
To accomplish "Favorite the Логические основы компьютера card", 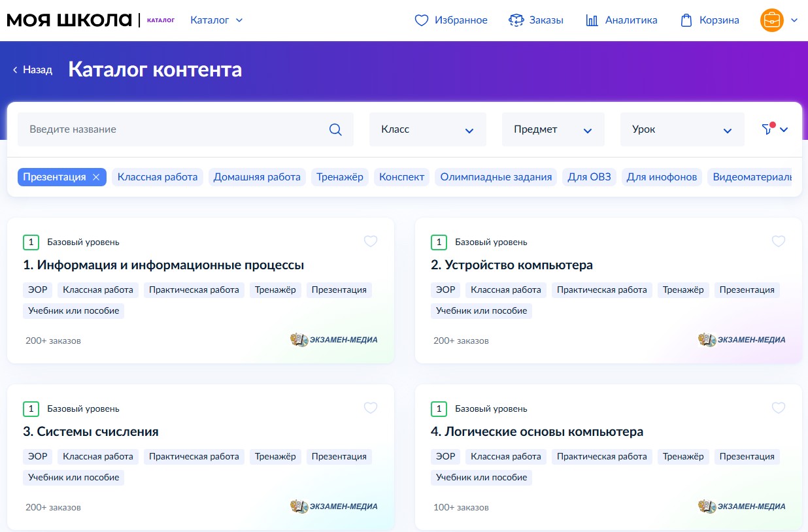I will pyautogui.click(x=779, y=408).
